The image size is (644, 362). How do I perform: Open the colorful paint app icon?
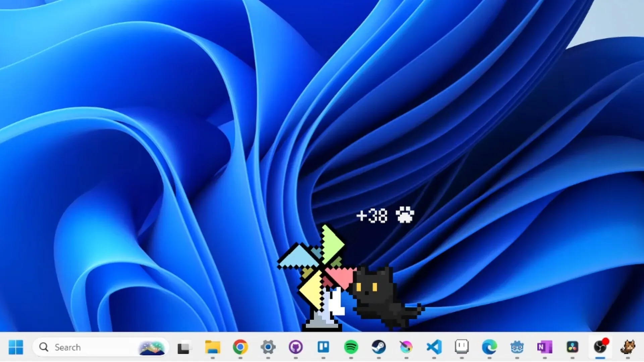tap(406, 347)
